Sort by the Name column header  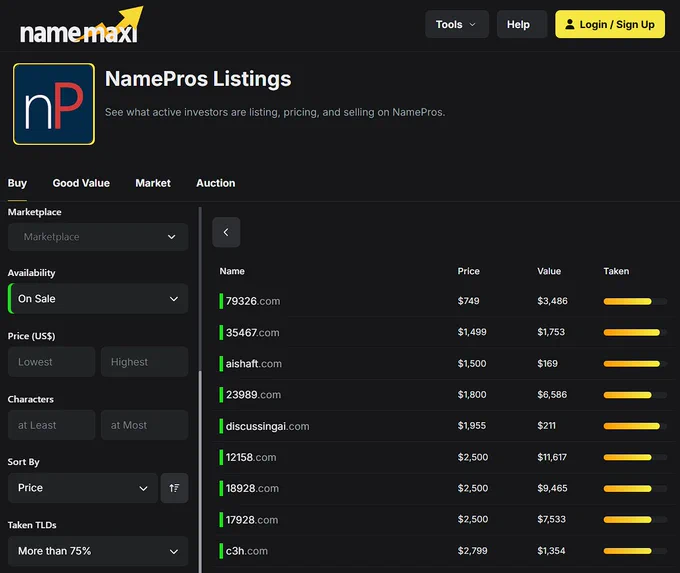point(232,271)
